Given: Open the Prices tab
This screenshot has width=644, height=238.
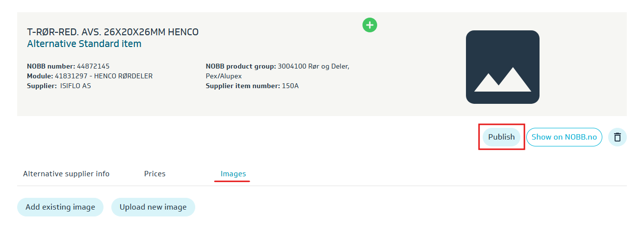Looking at the screenshot, I should click(x=155, y=174).
